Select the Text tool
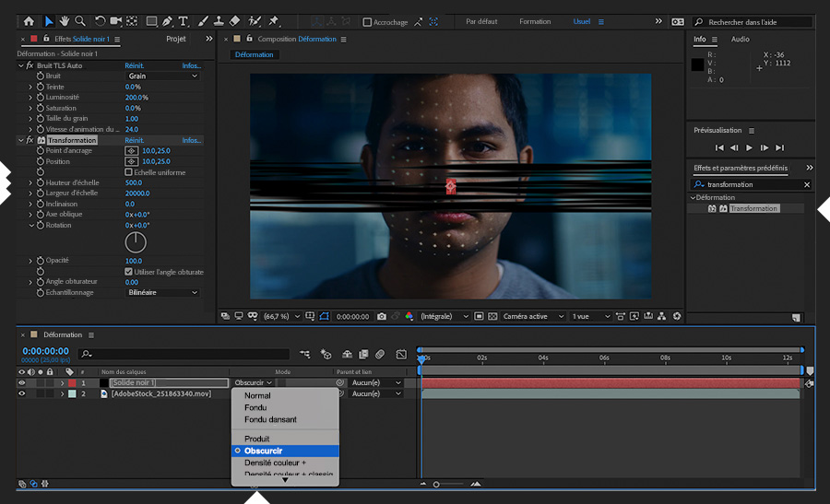 (x=183, y=20)
